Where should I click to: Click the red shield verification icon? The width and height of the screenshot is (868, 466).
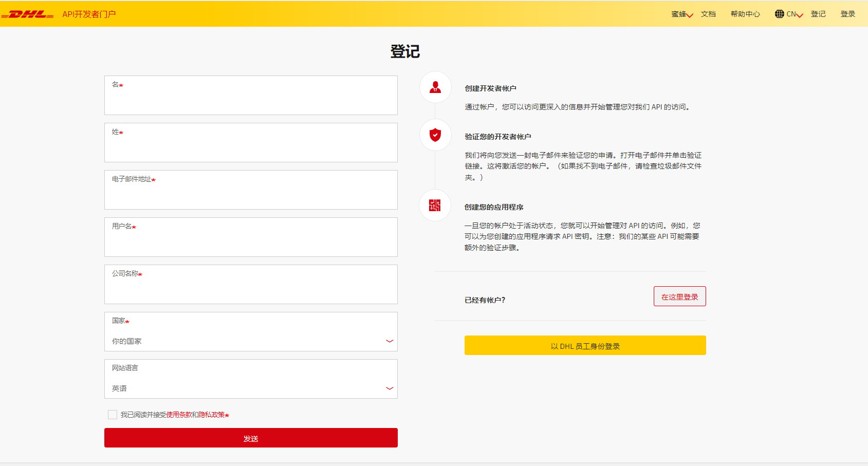(435, 135)
